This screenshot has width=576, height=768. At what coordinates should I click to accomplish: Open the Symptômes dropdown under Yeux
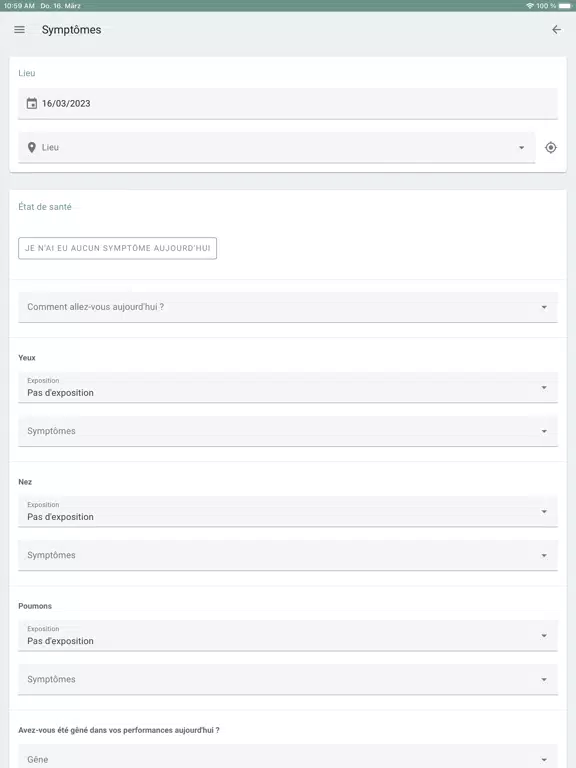tap(288, 431)
